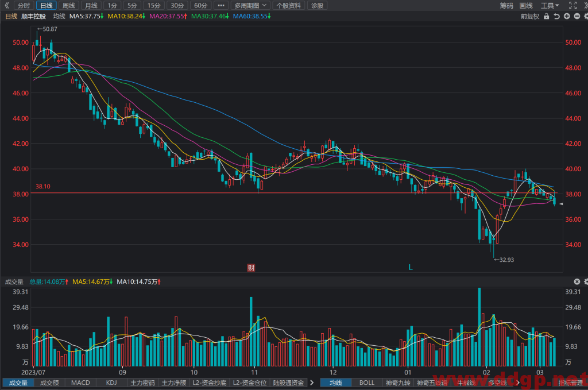
Task: Click the undo arrow icon
Action: coord(556,16)
